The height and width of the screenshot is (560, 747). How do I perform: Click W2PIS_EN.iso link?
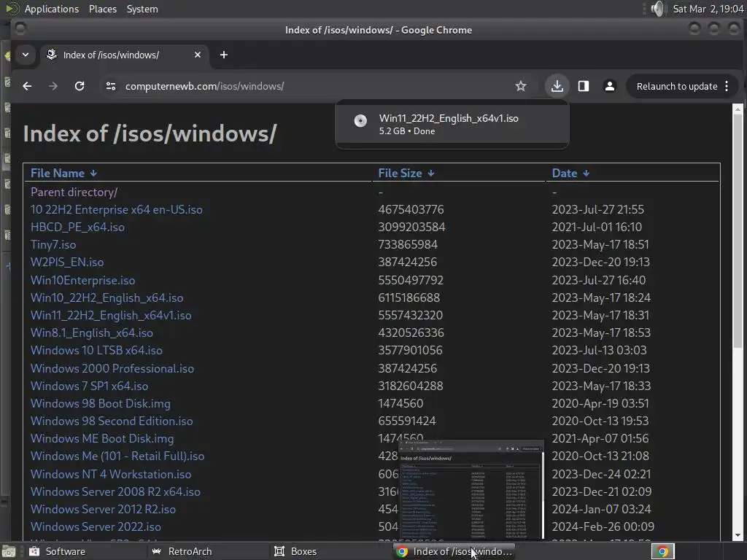[67, 262]
